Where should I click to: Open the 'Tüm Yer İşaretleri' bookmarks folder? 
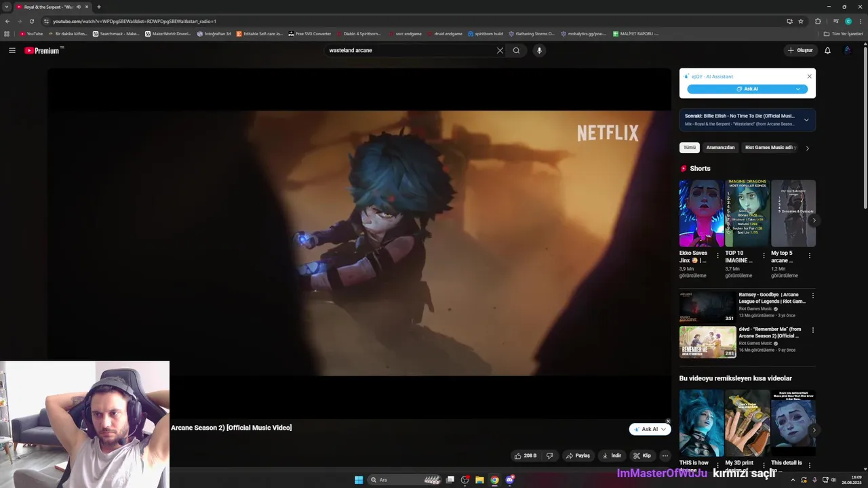pyautogui.click(x=843, y=33)
